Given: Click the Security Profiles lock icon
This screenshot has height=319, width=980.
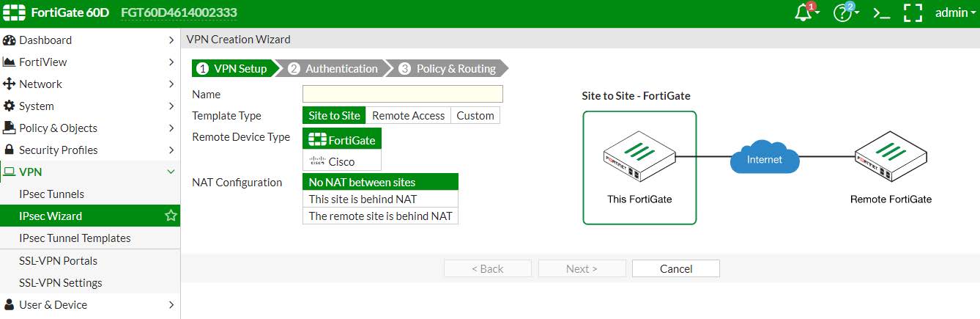Looking at the screenshot, I should 10,150.
